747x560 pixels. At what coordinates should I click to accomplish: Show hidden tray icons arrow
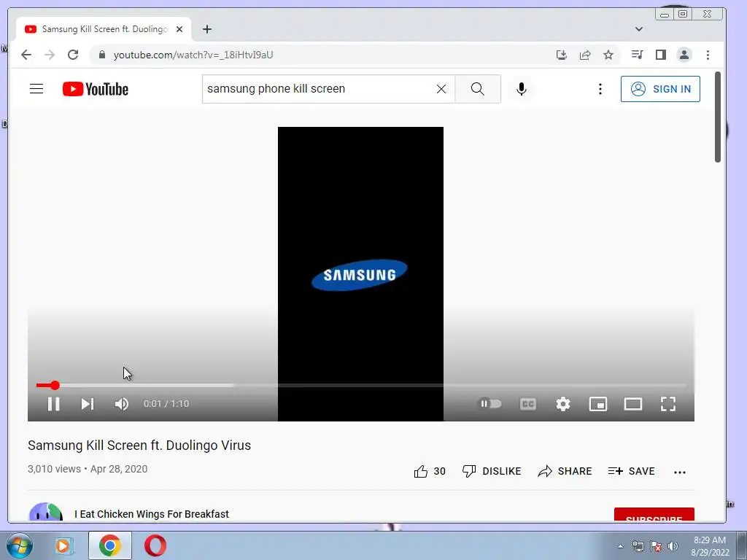coord(620,546)
